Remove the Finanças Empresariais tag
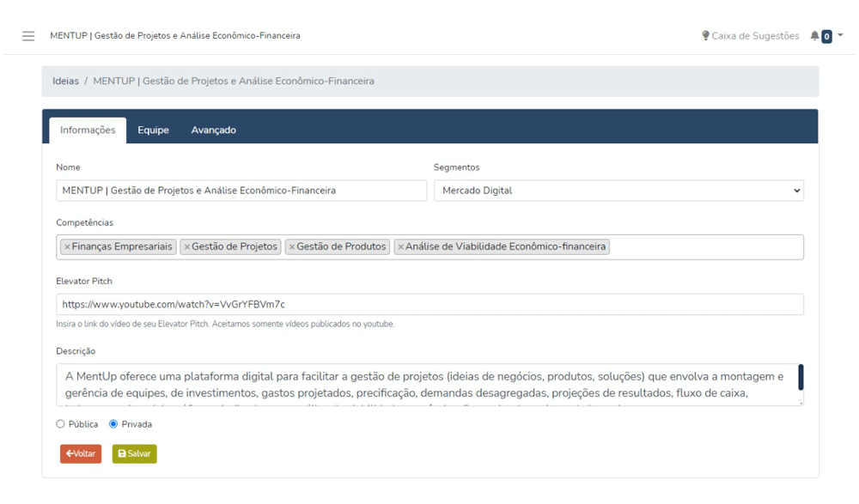This screenshot has width=859, height=504. coord(67,247)
